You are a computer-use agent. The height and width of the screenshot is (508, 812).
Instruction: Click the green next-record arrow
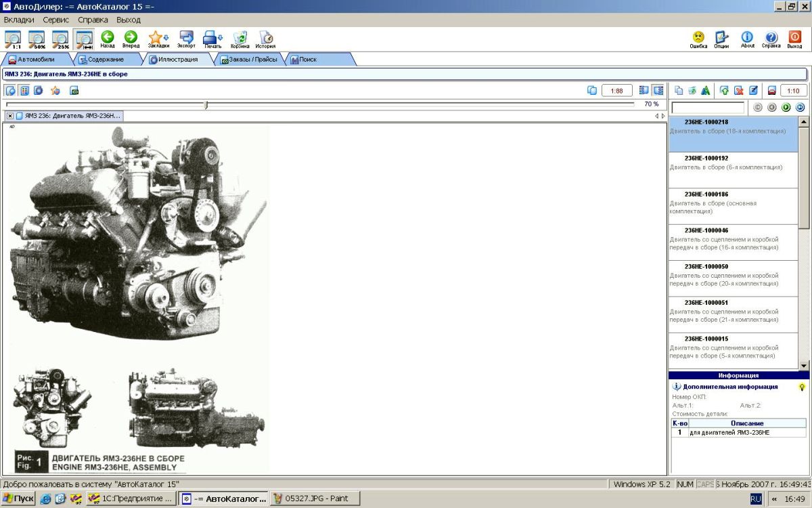click(786, 107)
